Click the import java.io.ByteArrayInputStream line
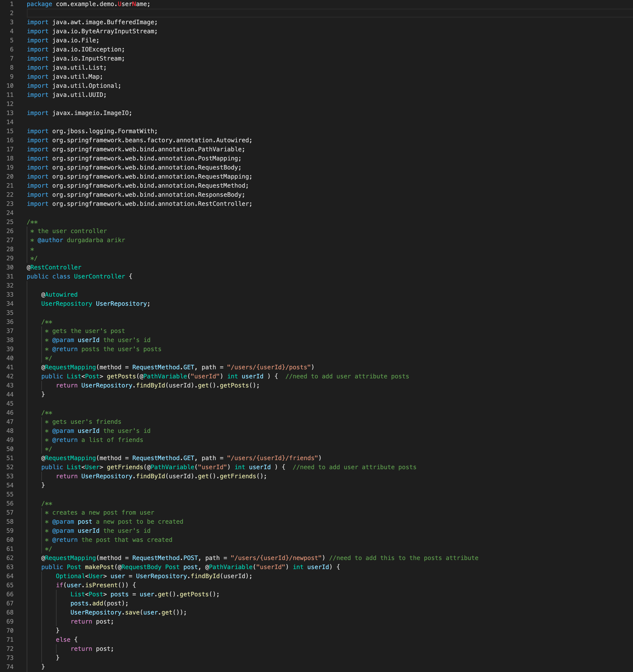The height and width of the screenshot is (672, 633). click(x=92, y=31)
